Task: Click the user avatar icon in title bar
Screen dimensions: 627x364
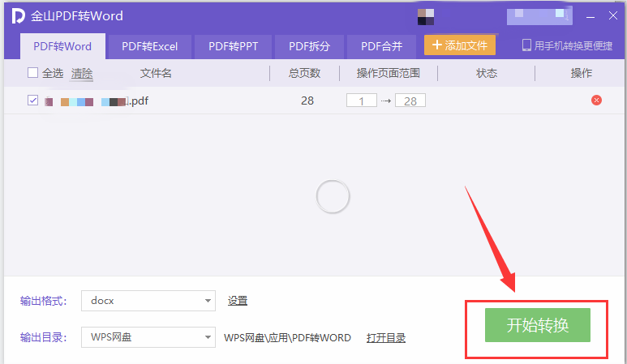Action: point(426,17)
